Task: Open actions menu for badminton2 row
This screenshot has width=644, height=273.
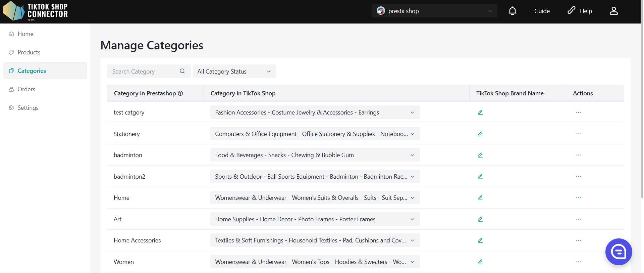Action: click(x=578, y=177)
